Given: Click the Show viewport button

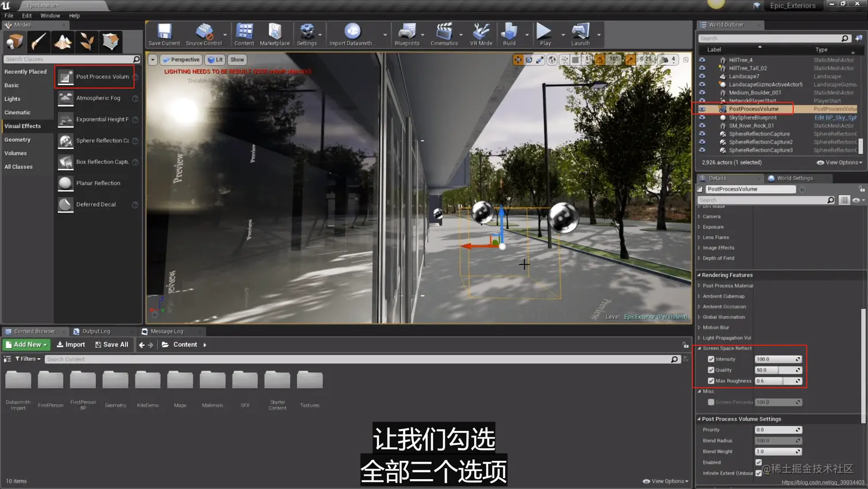Looking at the screenshot, I should (237, 60).
